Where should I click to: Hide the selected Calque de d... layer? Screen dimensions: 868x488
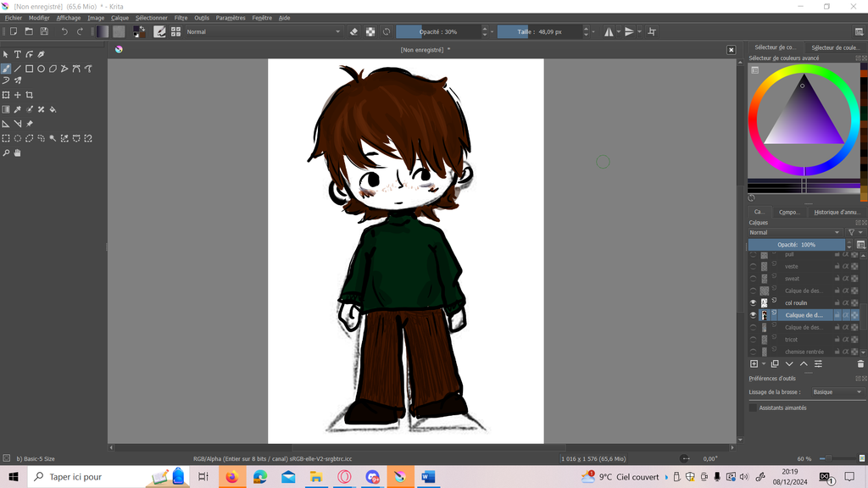(x=753, y=315)
